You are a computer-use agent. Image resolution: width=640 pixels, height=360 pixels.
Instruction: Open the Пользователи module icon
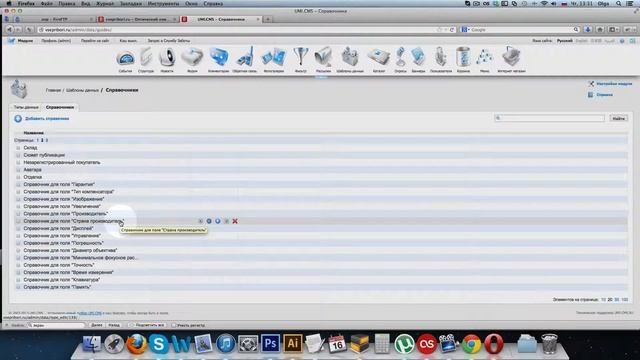[x=440, y=57]
